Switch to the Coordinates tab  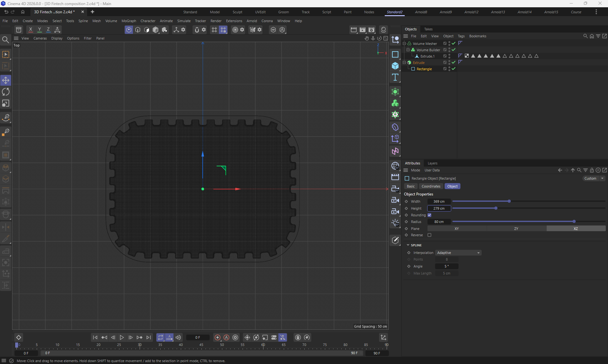tap(431, 186)
